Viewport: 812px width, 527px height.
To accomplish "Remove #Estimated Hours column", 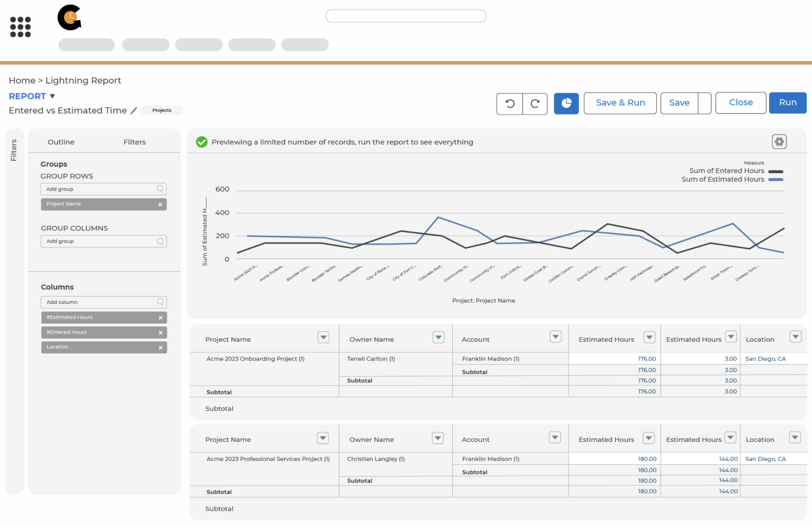I will pyautogui.click(x=160, y=318).
